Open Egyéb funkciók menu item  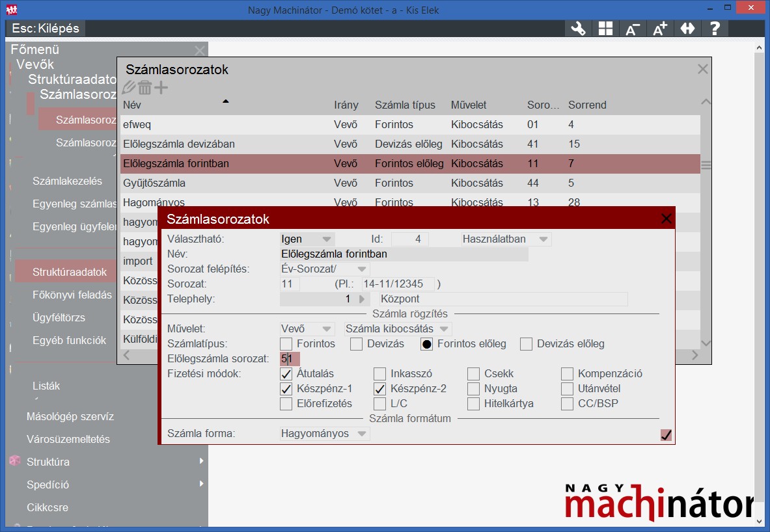tap(69, 340)
